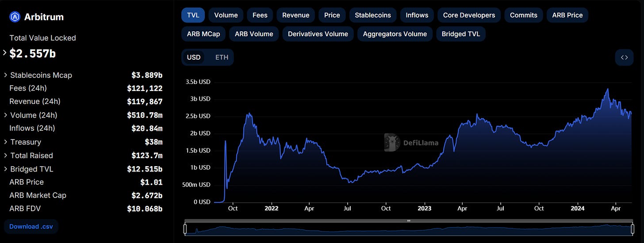Toggle the ARB Price chart metric

(567, 15)
